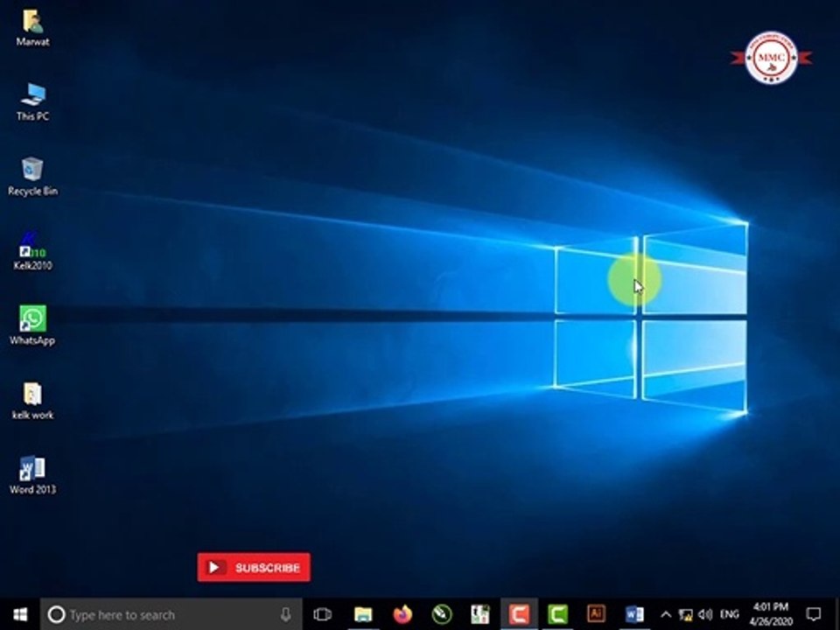Select the kelk work folder
The height and width of the screenshot is (630, 840).
point(32,400)
